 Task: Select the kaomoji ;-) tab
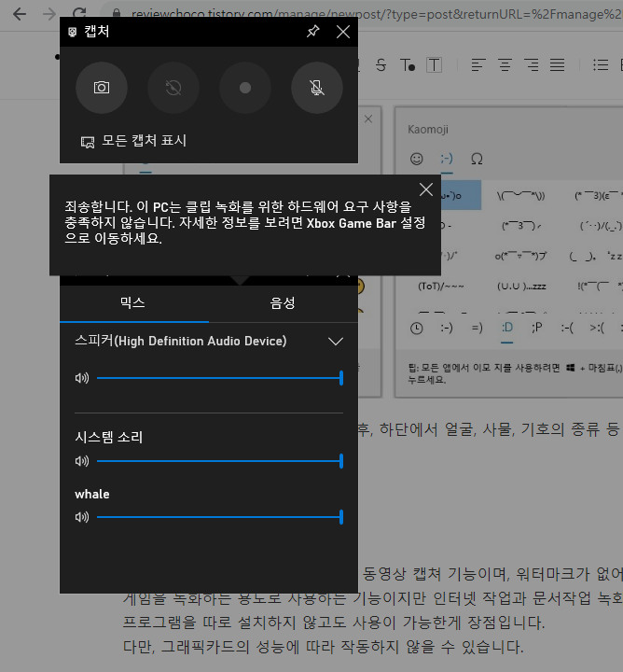tap(447, 159)
